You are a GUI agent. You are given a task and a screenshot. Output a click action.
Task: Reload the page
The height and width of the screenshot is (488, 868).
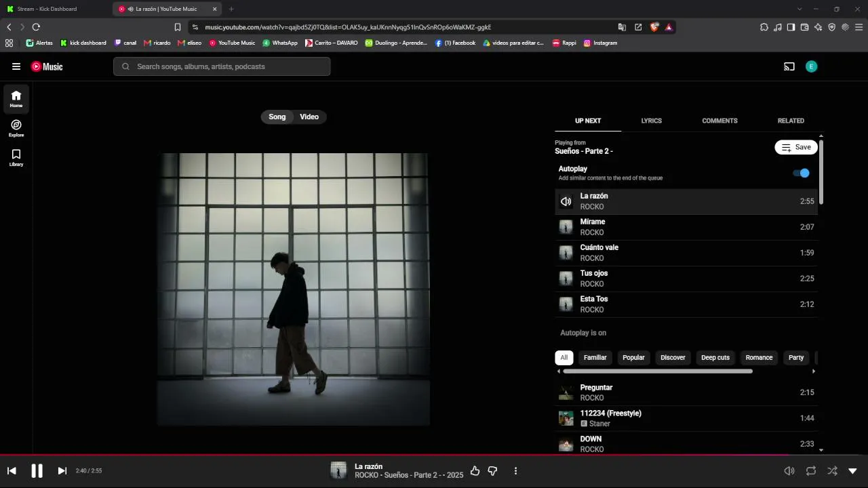pos(36,27)
